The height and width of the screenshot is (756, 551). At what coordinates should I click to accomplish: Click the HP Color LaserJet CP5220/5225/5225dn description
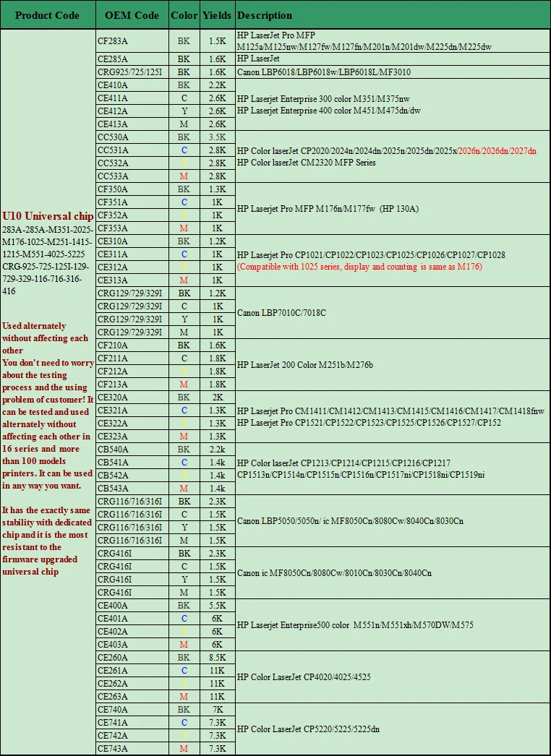coord(308,729)
